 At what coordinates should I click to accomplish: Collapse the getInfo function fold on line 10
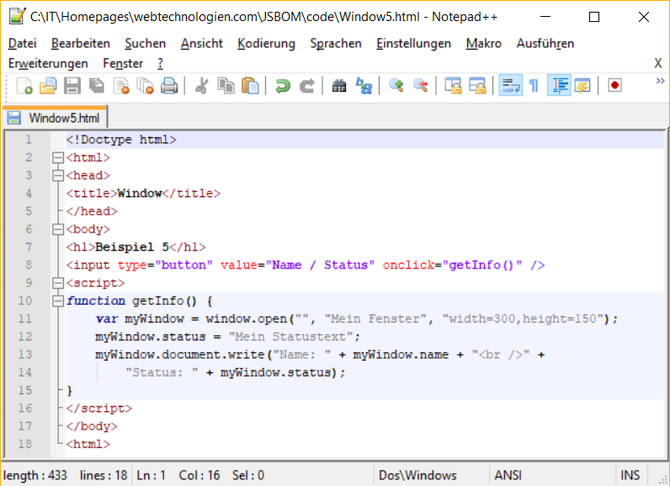pos(58,301)
